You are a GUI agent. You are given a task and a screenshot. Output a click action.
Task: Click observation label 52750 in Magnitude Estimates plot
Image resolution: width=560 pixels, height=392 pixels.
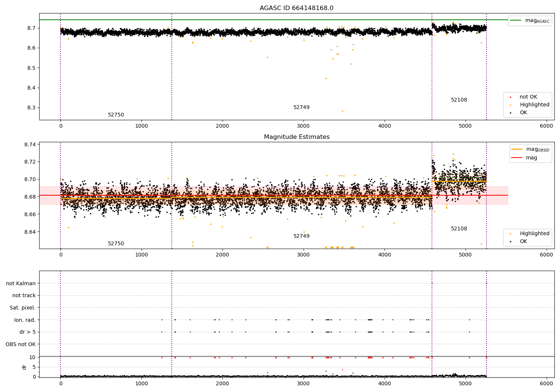[x=116, y=244]
